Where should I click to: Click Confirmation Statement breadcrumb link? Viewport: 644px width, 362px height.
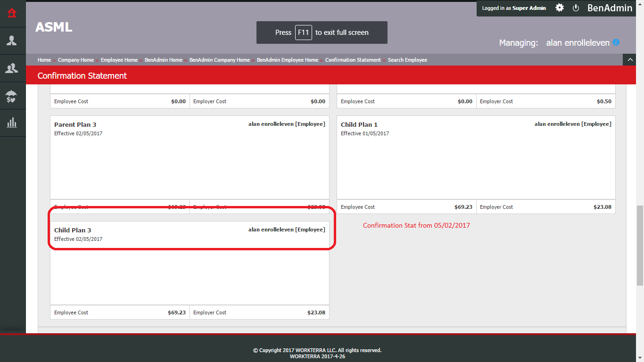tap(353, 60)
